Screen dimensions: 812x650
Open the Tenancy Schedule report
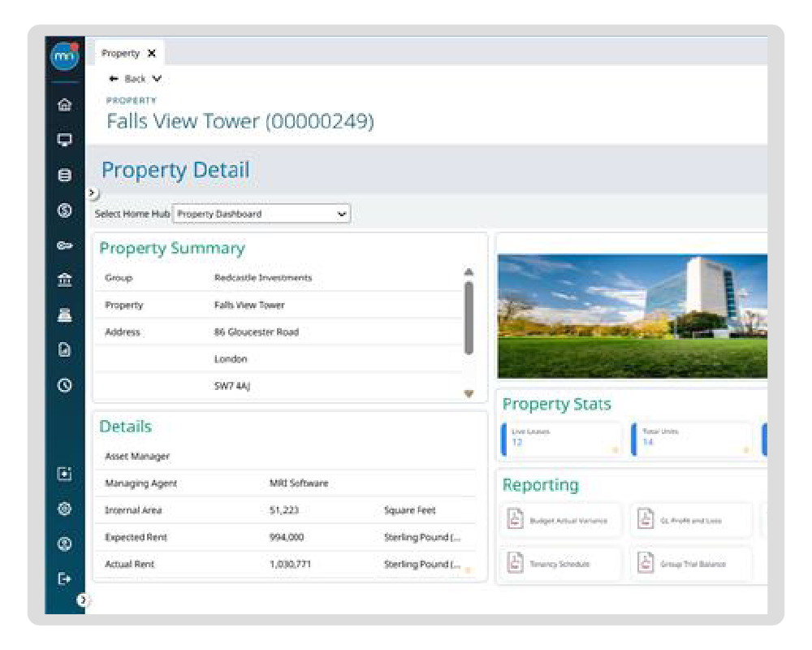coord(559,563)
